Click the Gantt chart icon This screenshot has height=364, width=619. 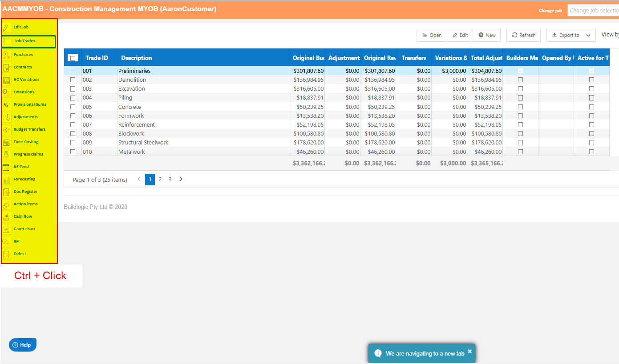click(x=6, y=229)
